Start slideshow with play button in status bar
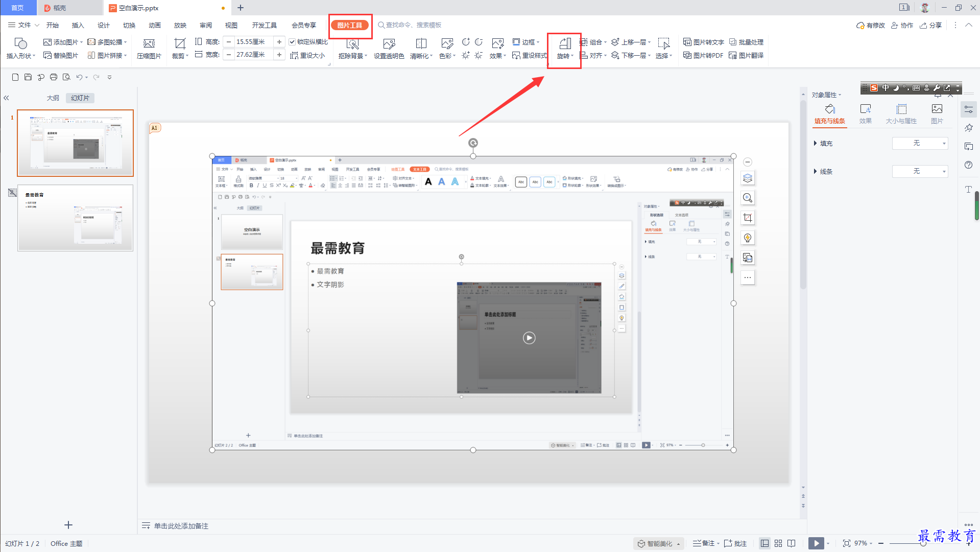This screenshot has height=552, width=980. point(816,543)
